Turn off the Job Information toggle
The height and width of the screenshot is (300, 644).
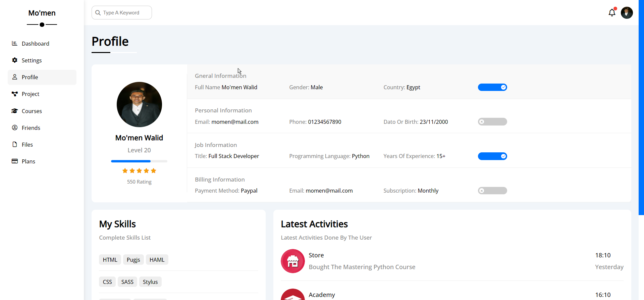tap(492, 156)
